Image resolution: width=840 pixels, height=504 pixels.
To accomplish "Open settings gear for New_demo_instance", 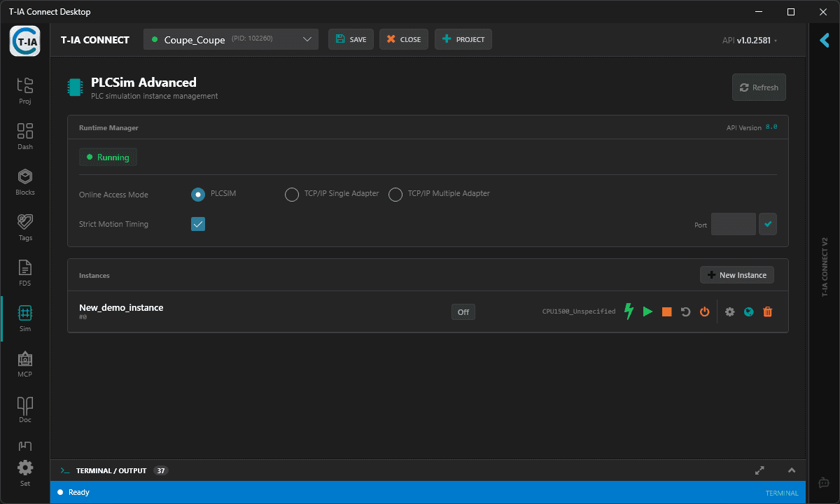I will click(x=729, y=311).
